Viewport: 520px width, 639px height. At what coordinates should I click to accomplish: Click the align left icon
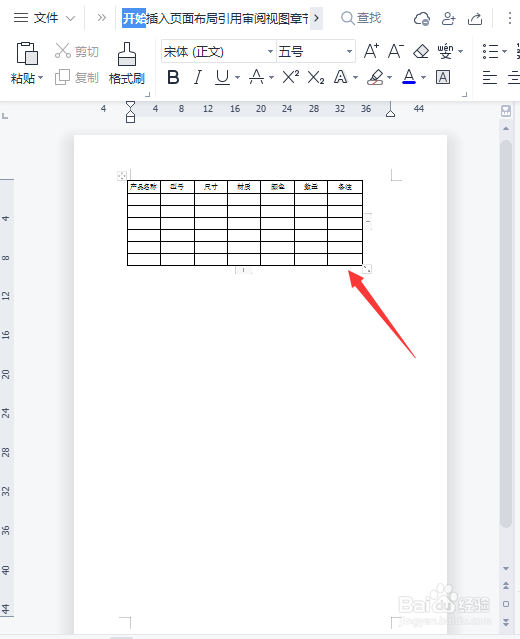pos(490,77)
